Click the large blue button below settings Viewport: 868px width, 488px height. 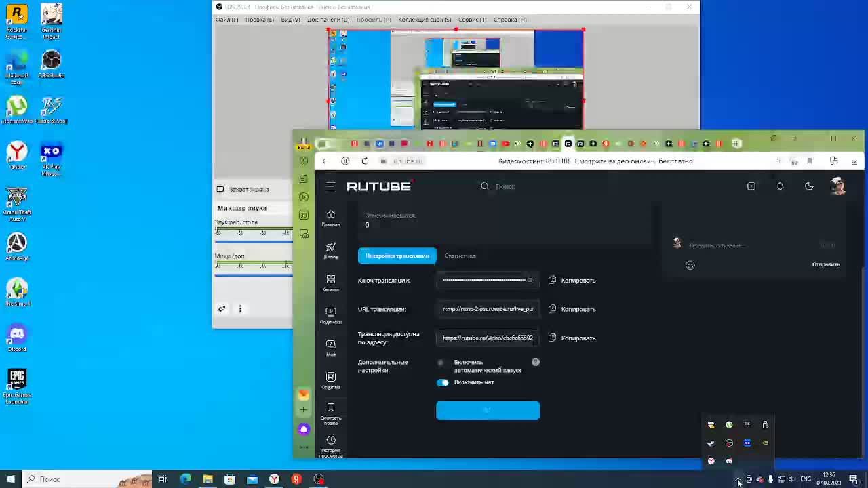point(488,410)
